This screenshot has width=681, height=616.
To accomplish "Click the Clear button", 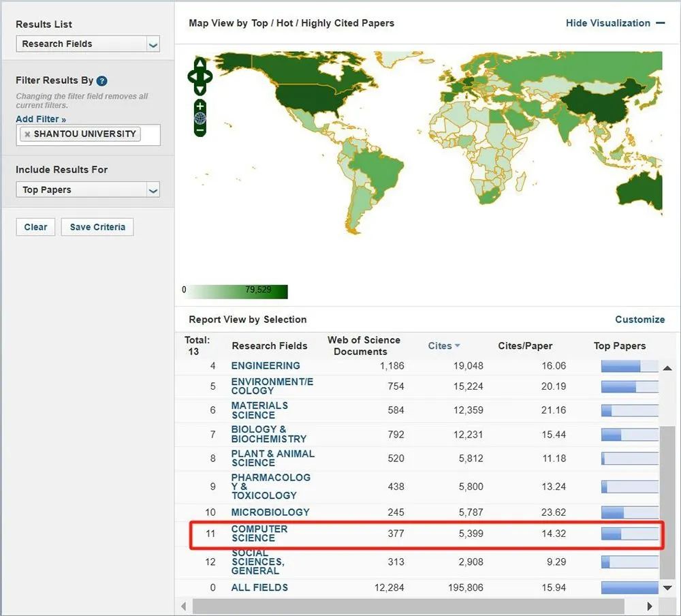I will [x=35, y=227].
